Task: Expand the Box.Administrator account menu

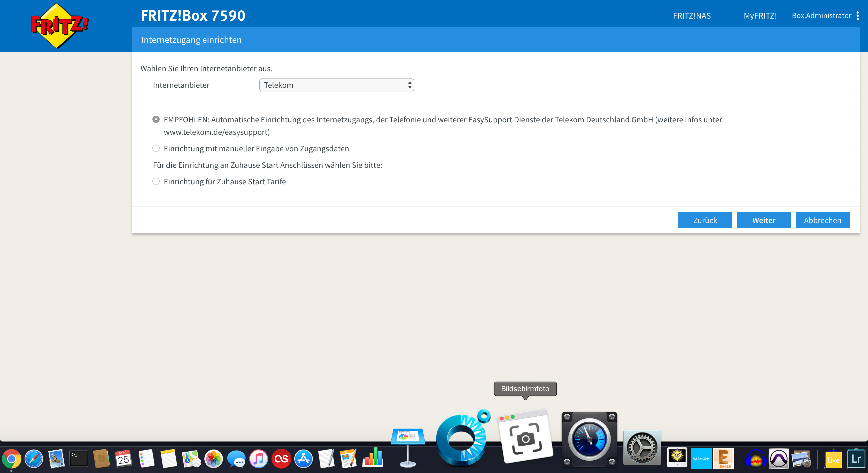Action: tap(821, 15)
